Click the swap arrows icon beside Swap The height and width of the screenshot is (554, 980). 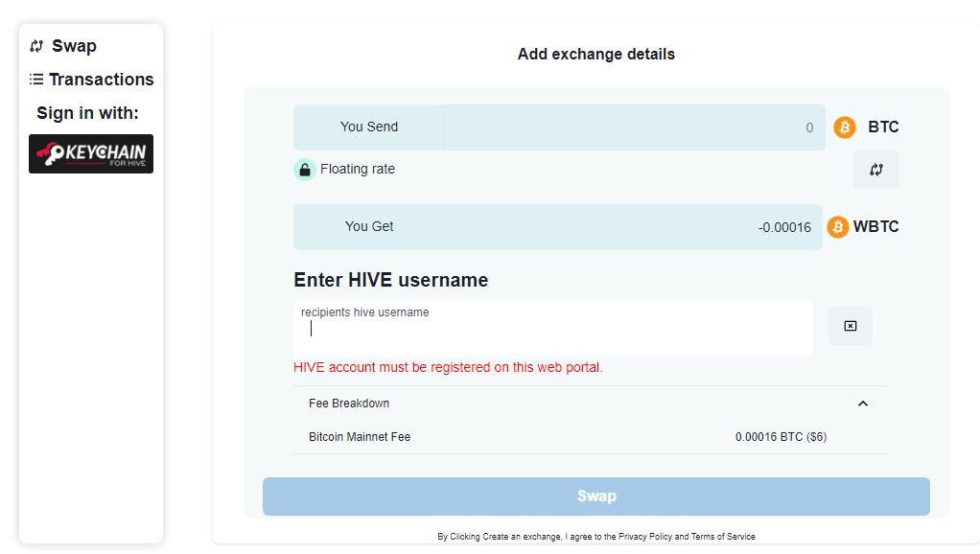[x=36, y=46]
